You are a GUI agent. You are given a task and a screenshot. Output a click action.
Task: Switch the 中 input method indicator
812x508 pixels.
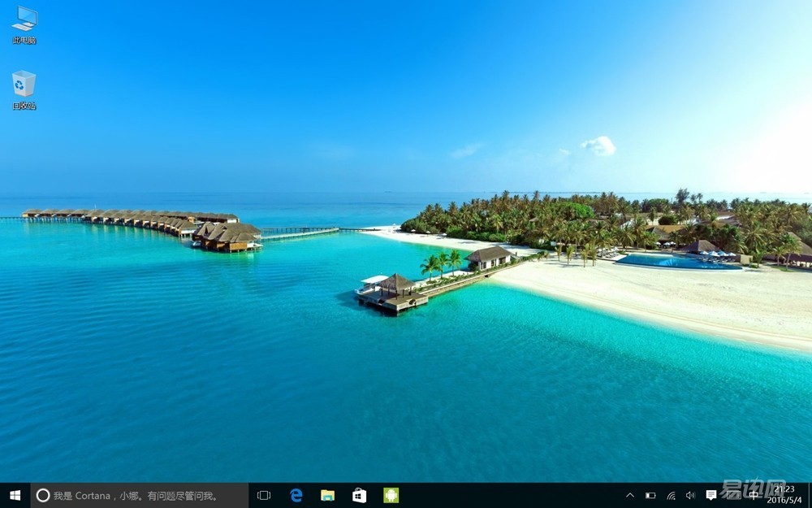[x=754, y=496]
